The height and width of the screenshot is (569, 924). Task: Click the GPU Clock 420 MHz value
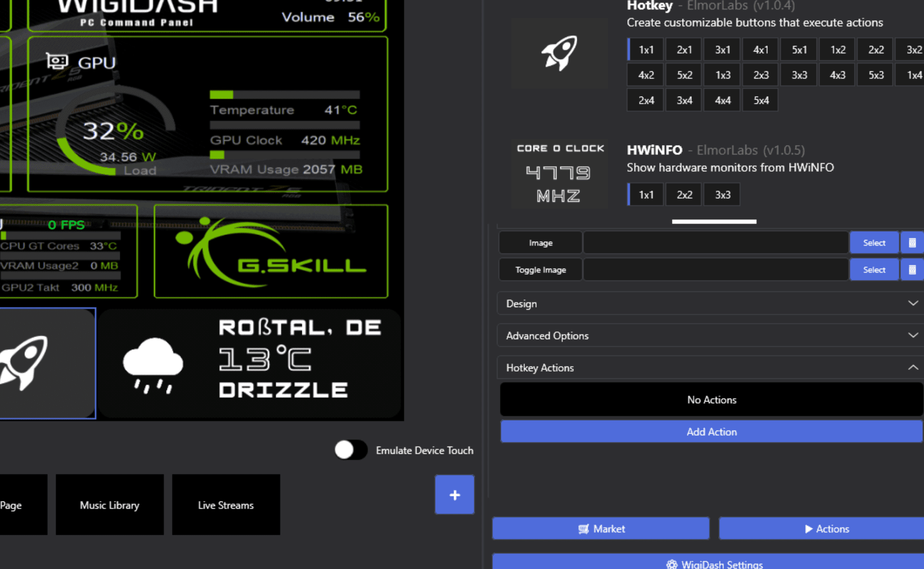pos(330,140)
